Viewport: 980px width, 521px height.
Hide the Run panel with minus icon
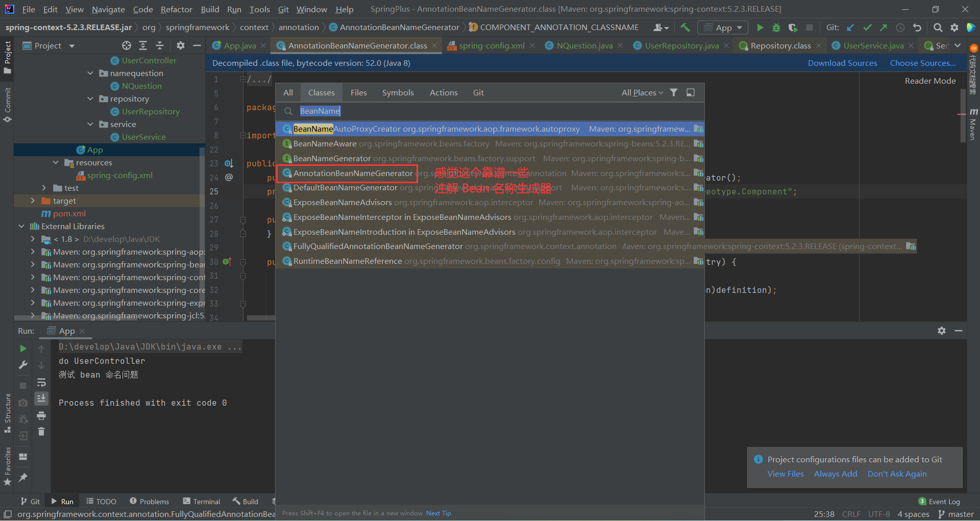click(959, 331)
